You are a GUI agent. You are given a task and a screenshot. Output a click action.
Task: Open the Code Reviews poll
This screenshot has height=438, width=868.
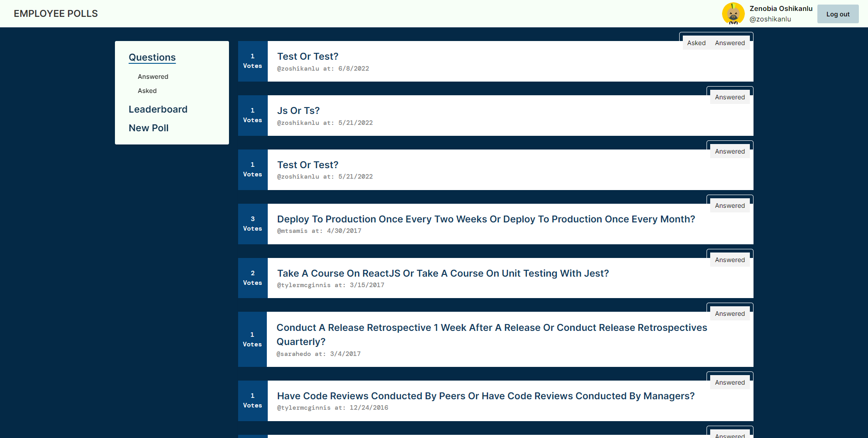tap(486, 396)
